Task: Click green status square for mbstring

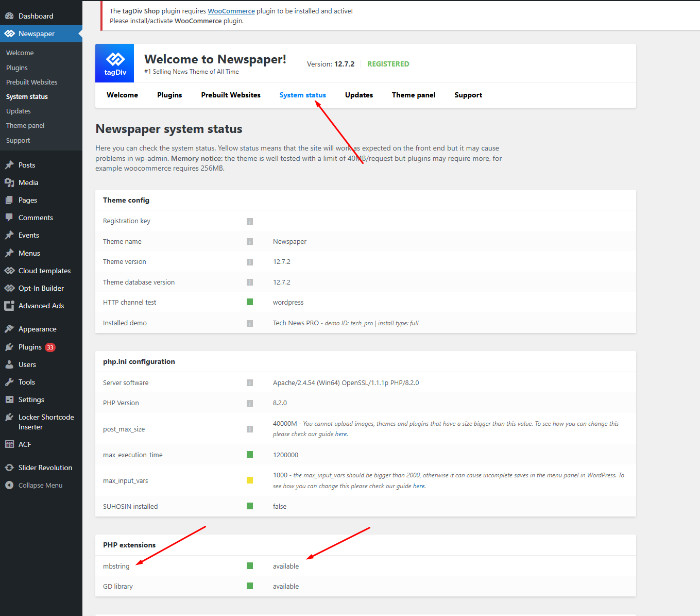Action: click(x=250, y=566)
